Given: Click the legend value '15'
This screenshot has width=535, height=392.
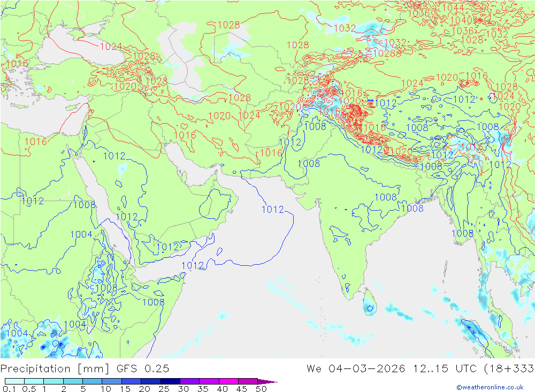Looking at the screenshot, I should click(x=125, y=389).
